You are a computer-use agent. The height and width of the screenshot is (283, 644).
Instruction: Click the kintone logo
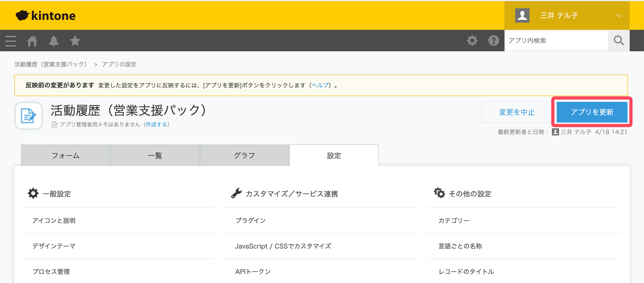click(45, 16)
